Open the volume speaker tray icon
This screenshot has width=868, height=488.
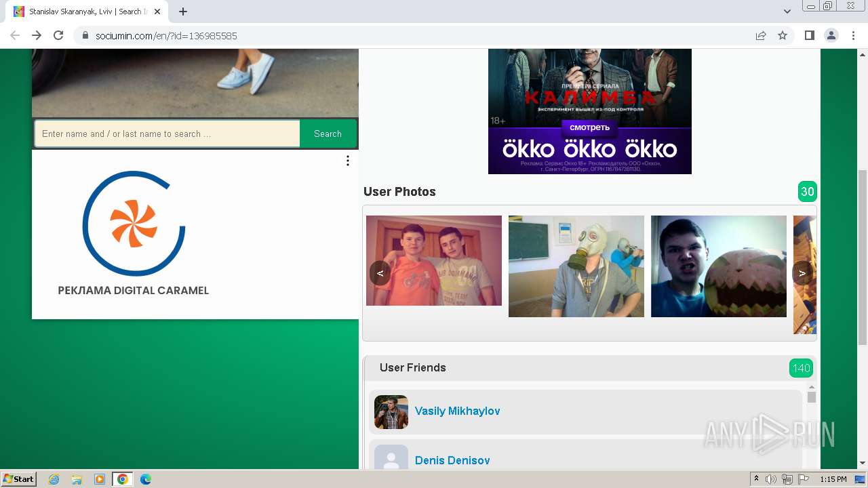pyautogui.click(x=771, y=479)
